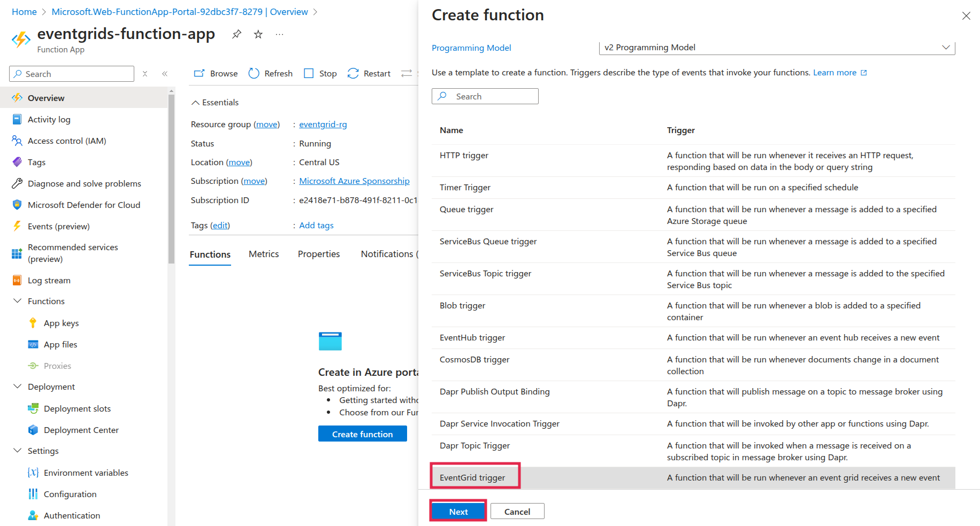Open Deployment Center in sidebar

click(x=81, y=430)
